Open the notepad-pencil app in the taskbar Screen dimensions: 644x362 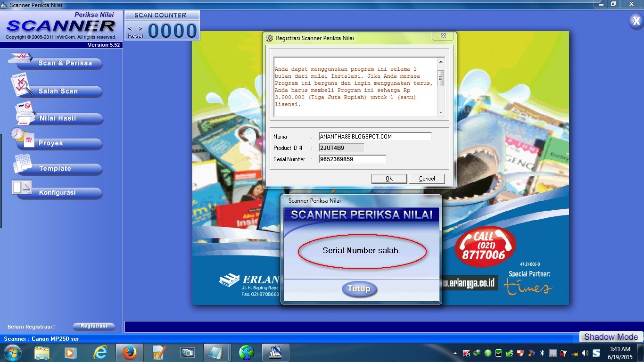(x=159, y=353)
